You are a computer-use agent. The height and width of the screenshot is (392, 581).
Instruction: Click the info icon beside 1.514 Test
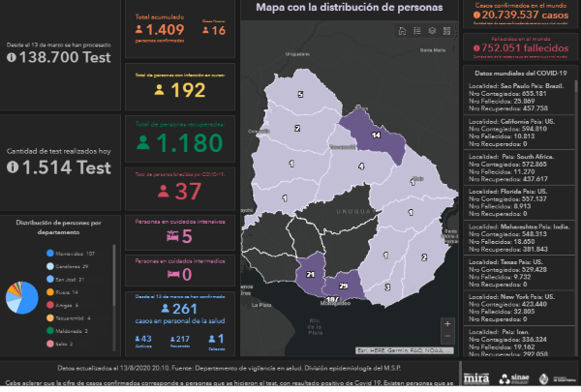pos(13,167)
